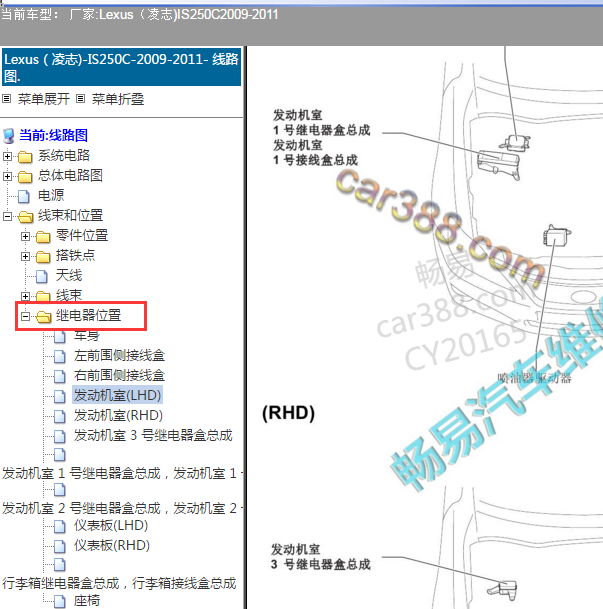Open the 仪表板(RHD) page
Viewport: 603px width, 609px height.
[112, 546]
